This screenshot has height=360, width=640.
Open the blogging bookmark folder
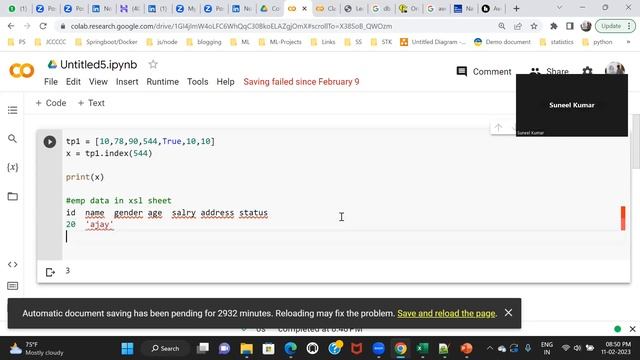click(204, 42)
